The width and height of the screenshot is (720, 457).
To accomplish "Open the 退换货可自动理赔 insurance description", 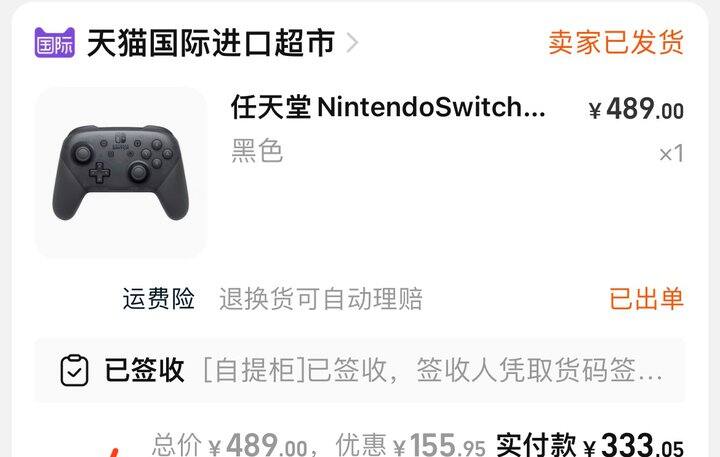I will tap(321, 299).
